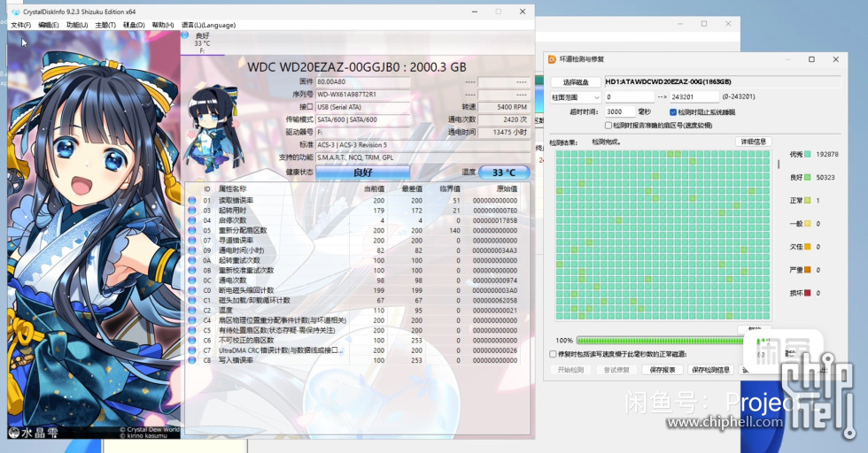Click the 超时时间 field containing 3000
The height and width of the screenshot is (453, 868).
coord(619,111)
